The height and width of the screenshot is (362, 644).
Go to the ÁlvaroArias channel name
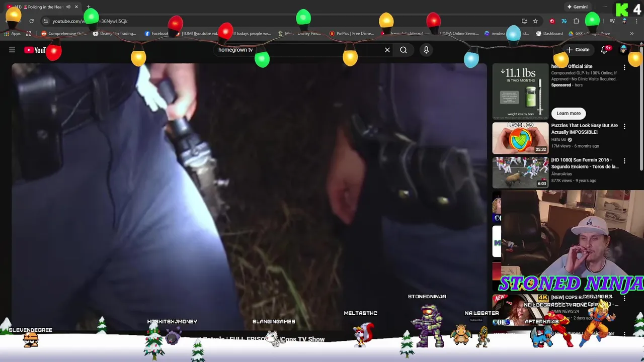[561, 174]
